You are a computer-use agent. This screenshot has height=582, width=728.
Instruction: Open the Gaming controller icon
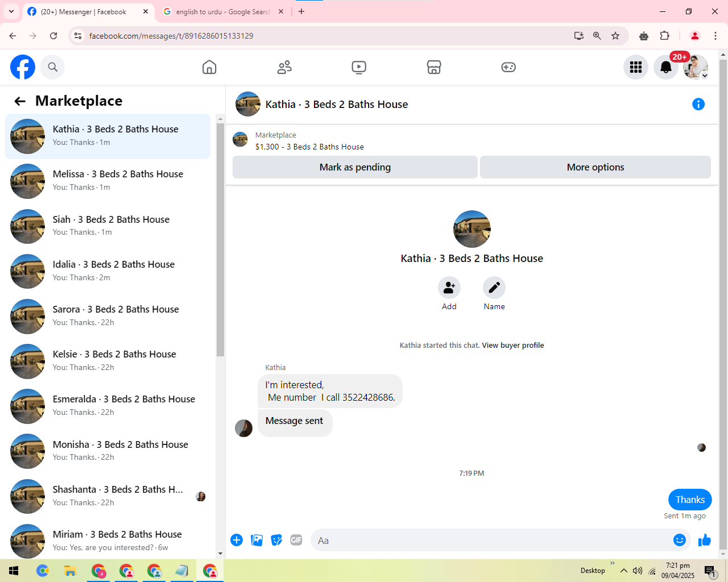click(x=508, y=67)
